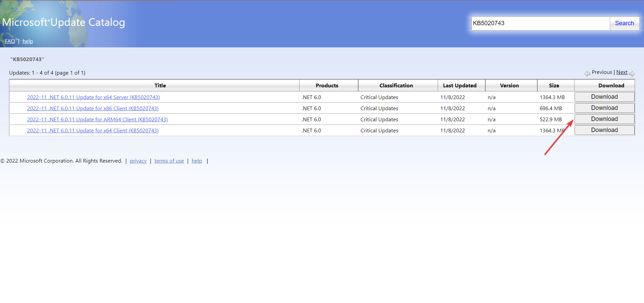Viewport: 644px width, 303px height.
Task: Open x64 Client (KB5020743) update link
Action: (93, 130)
